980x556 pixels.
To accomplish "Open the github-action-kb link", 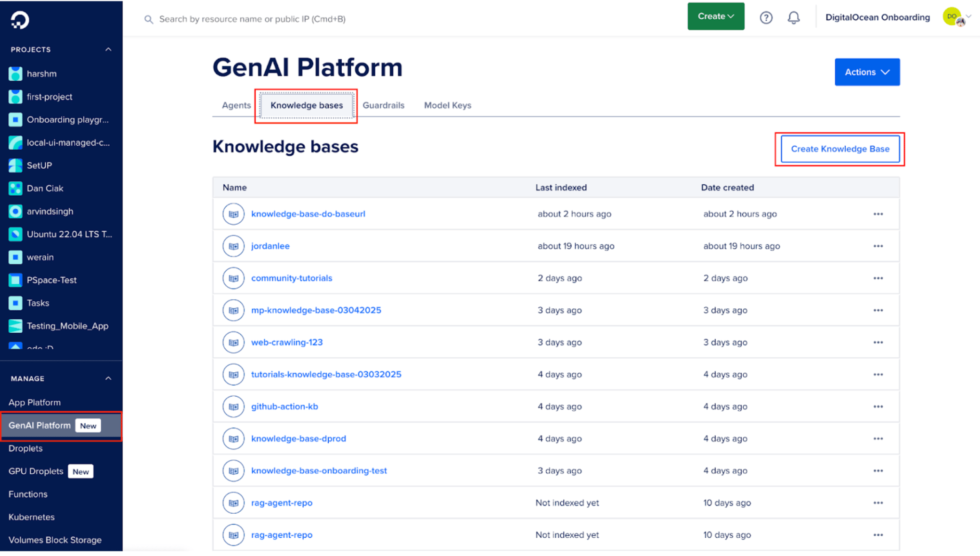I will (284, 406).
